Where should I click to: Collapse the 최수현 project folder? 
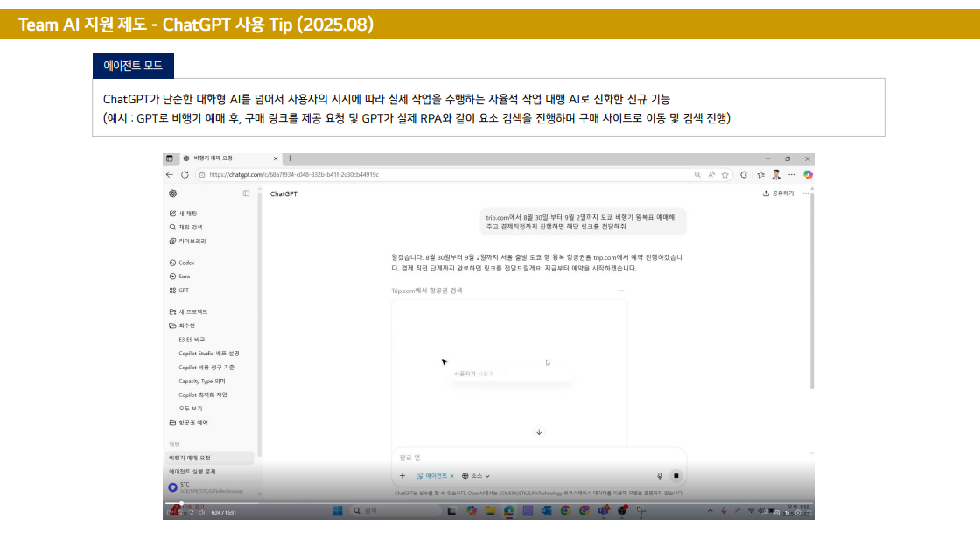[x=183, y=326]
